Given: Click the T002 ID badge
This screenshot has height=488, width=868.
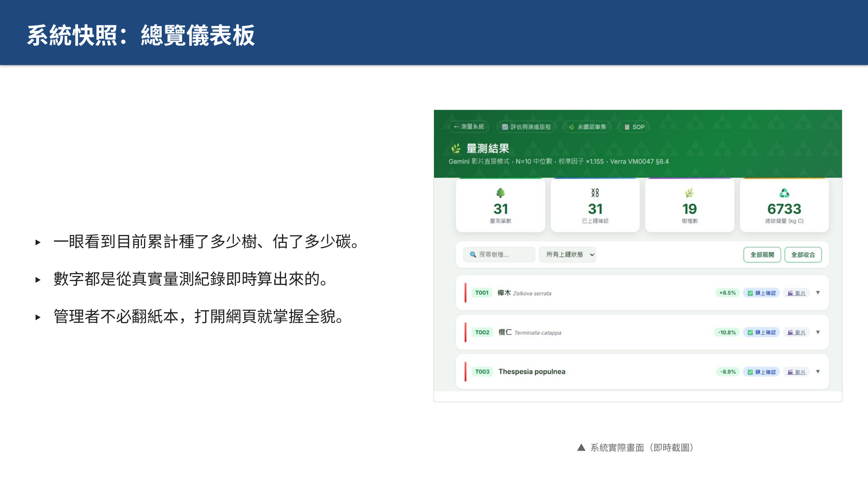Looking at the screenshot, I should [x=482, y=332].
